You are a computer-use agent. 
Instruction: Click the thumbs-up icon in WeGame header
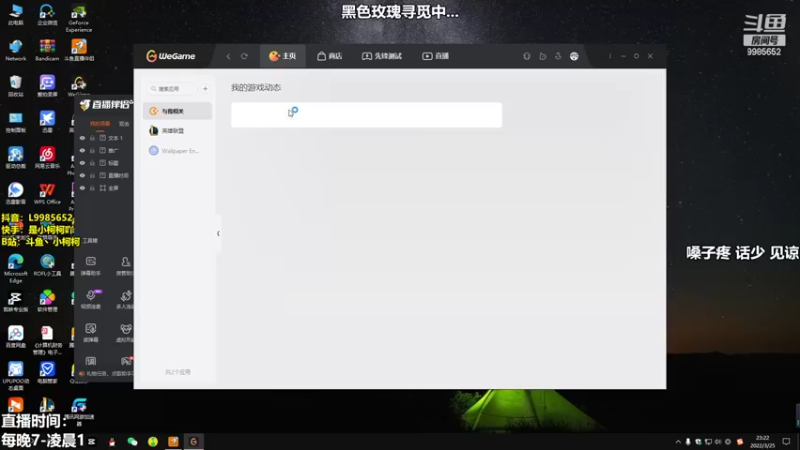pyautogui.click(x=542, y=56)
